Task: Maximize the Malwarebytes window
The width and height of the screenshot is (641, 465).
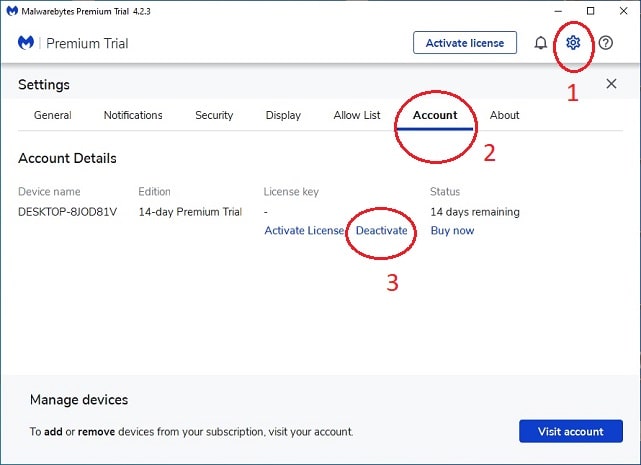Action: click(590, 11)
